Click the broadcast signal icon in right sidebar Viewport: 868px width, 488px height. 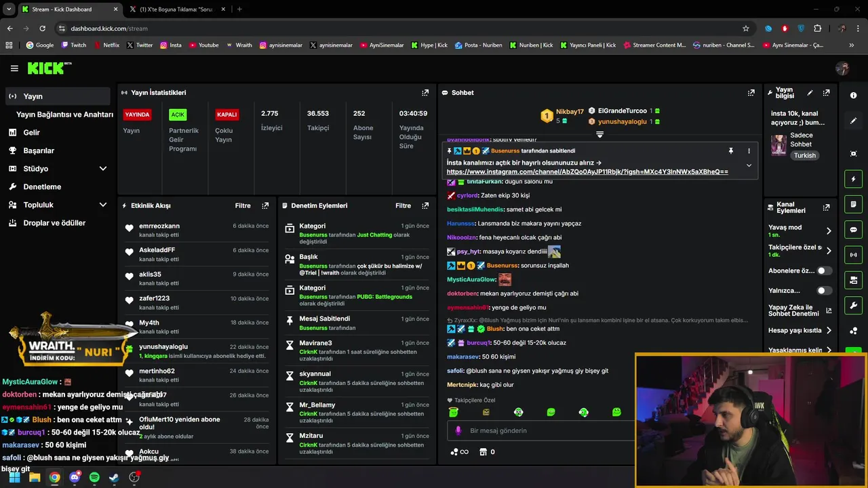click(853, 255)
